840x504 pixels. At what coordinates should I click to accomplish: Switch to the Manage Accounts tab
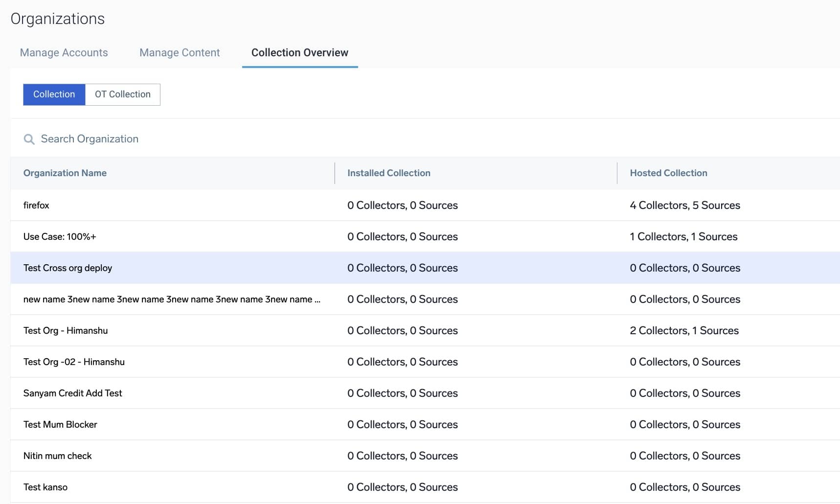(x=64, y=52)
